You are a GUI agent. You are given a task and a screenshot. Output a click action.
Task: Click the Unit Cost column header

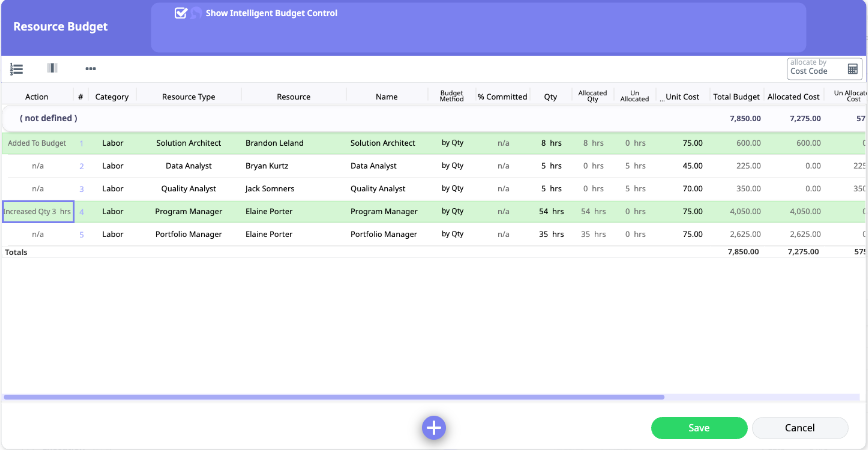(x=682, y=97)
